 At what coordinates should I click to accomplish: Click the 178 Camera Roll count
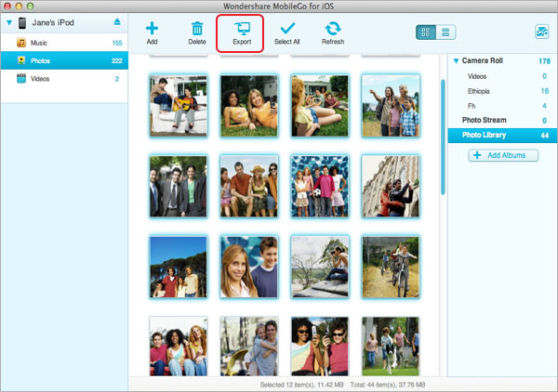pyautogui.click(x=544, y=61)
